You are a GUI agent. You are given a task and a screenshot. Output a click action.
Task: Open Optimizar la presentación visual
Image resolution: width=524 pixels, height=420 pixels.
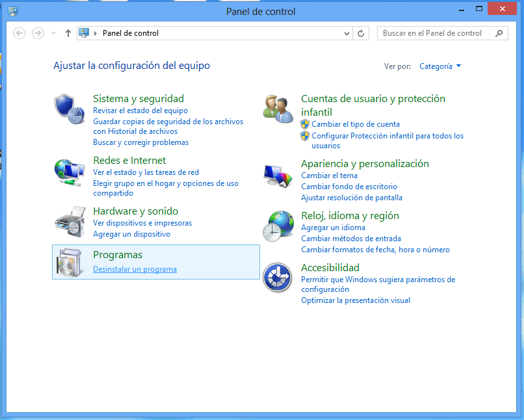click(x=356, y=300)
